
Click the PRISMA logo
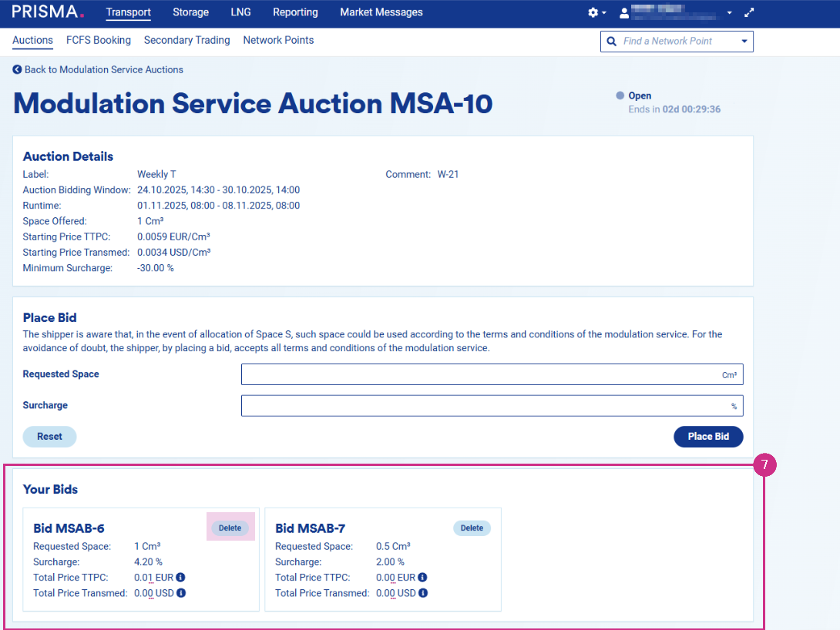[x=45, y=12]
